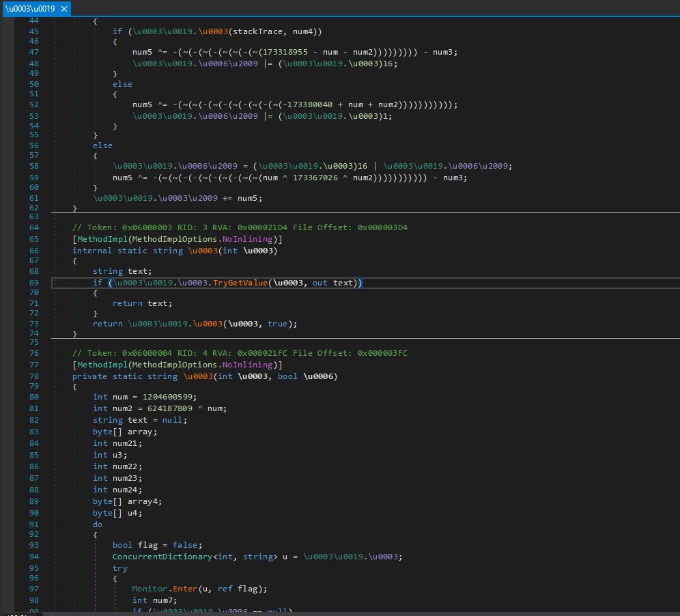Open the ConcurrentDictionary type reference
680x616 pixels.
tap(162, 557)
